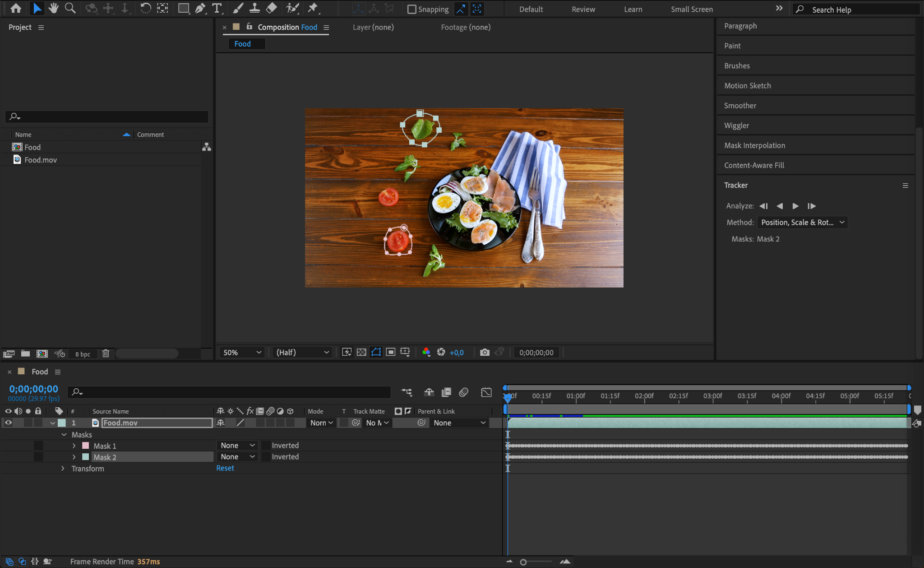Pick the Roto Brush tool
Image resolution: width=924 pixels, height=568 pixels.
[293, 8]
